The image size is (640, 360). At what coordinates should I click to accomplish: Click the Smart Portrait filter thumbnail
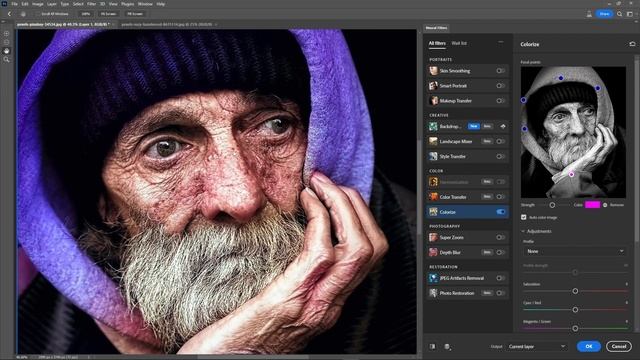click(433, 86)
